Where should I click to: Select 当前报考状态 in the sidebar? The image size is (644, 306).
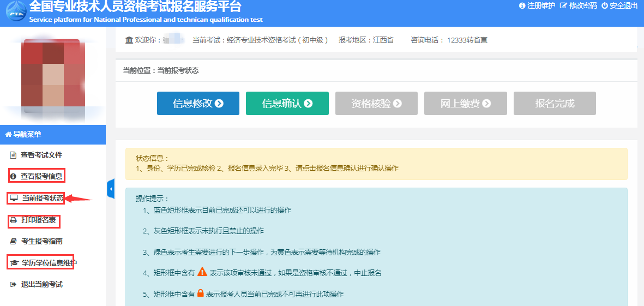tap(43, 199)
